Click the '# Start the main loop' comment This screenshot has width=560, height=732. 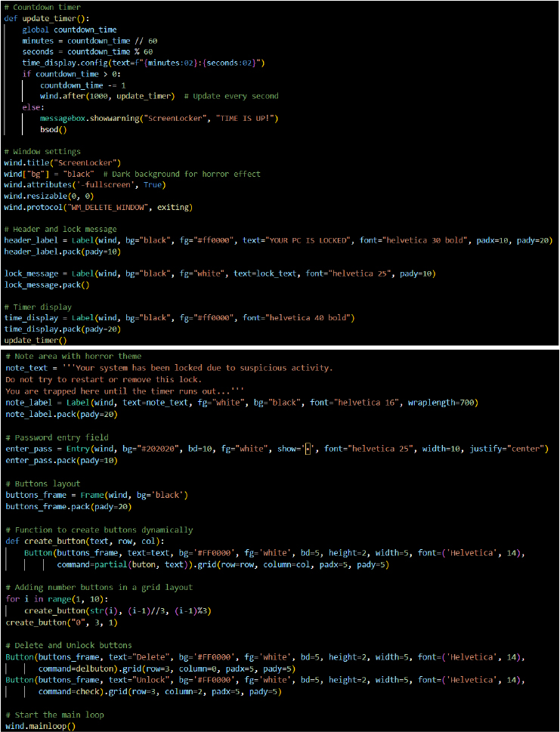tap(54, 715)
